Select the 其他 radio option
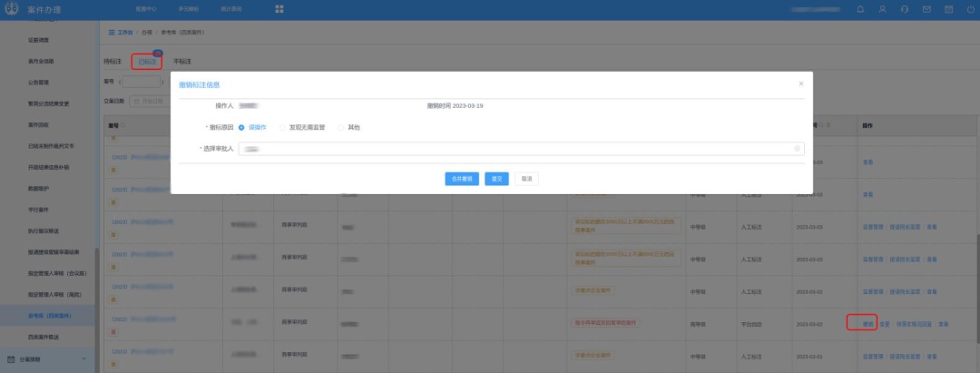The image size is (980, 373). pyautogui.click(x=342, y=127)
